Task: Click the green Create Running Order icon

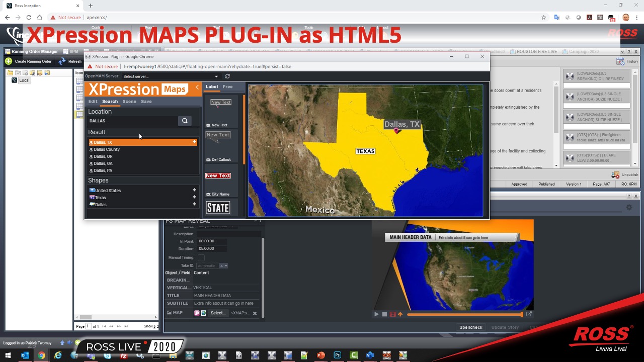Action: coord(9,61)
